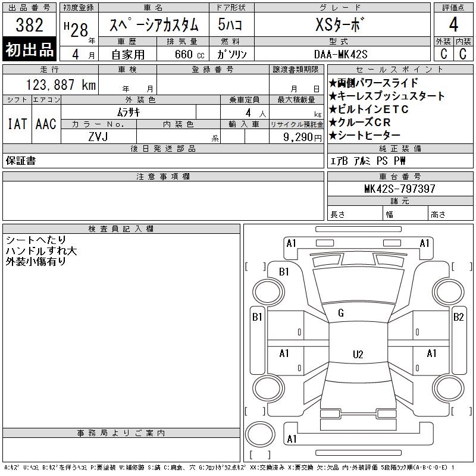
Task: Select the seating capacity 4 人
Action: 256,113
